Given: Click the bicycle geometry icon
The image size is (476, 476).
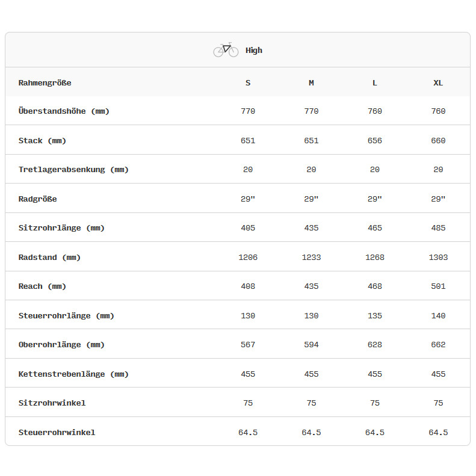Looking at the screenshot, I should (226, 50).
